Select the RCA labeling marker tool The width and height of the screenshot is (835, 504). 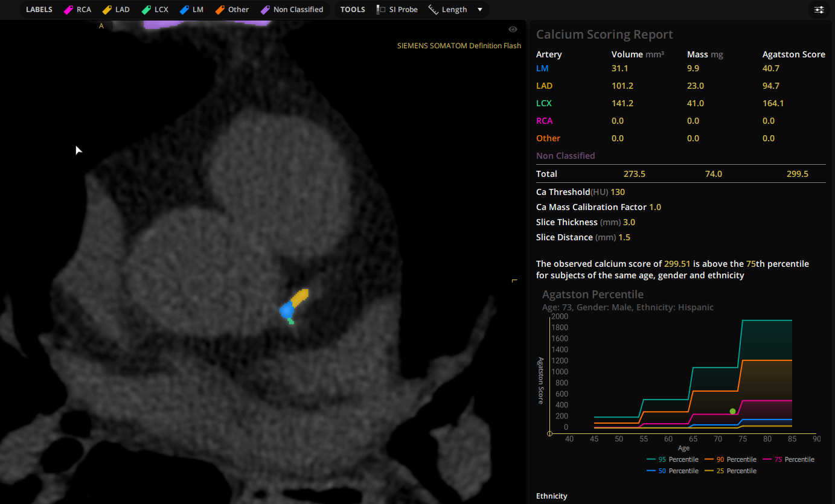click(x=77, y=9)
